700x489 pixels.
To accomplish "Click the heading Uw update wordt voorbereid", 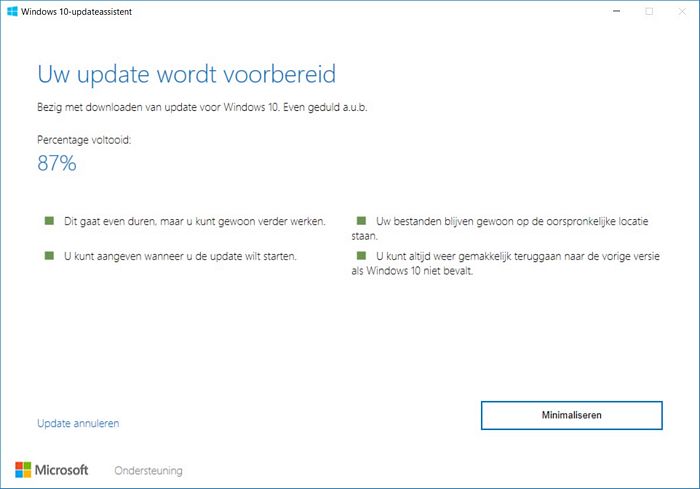I will [x=187, y=74].
